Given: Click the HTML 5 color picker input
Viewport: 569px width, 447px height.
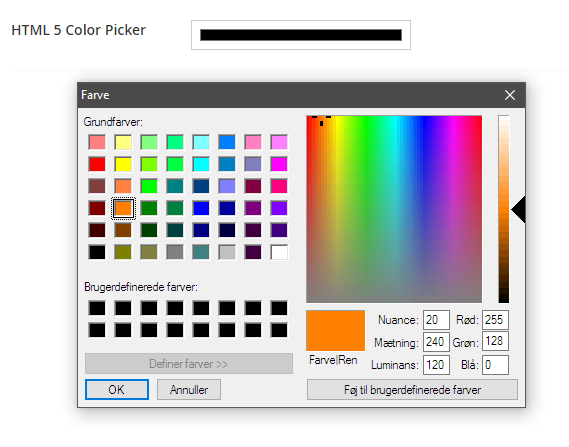Looking at the screenshot, I should [x=301, y=35].
